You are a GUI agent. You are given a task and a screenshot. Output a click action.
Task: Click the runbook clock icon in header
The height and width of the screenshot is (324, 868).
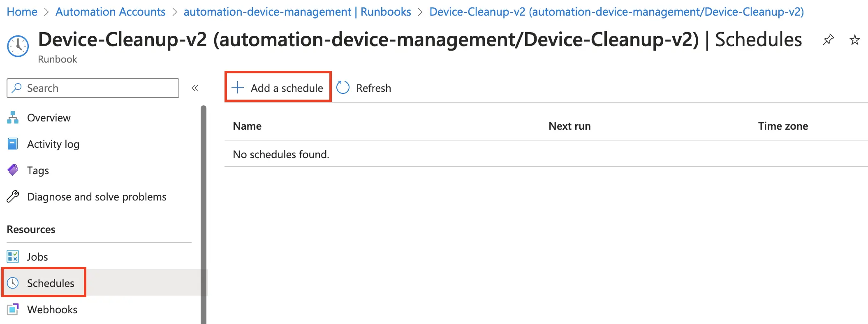(18, 46)
